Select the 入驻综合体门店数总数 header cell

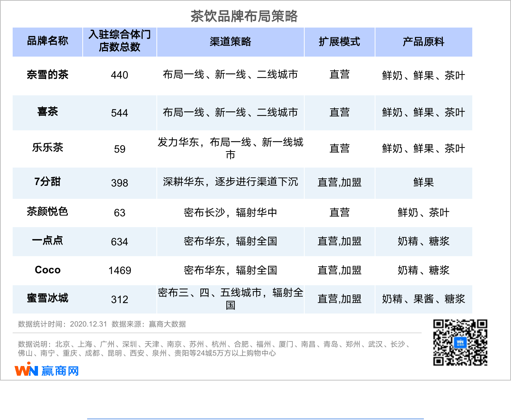coord(120,42)
